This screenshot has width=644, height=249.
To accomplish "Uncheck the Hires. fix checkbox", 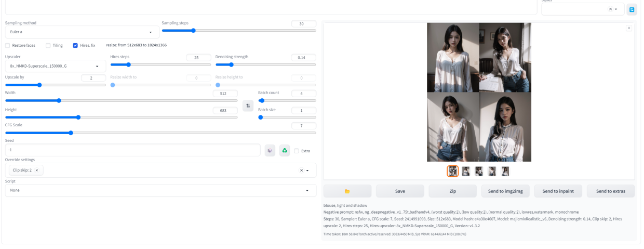I will pyautogui.click(x=75, y=45).
